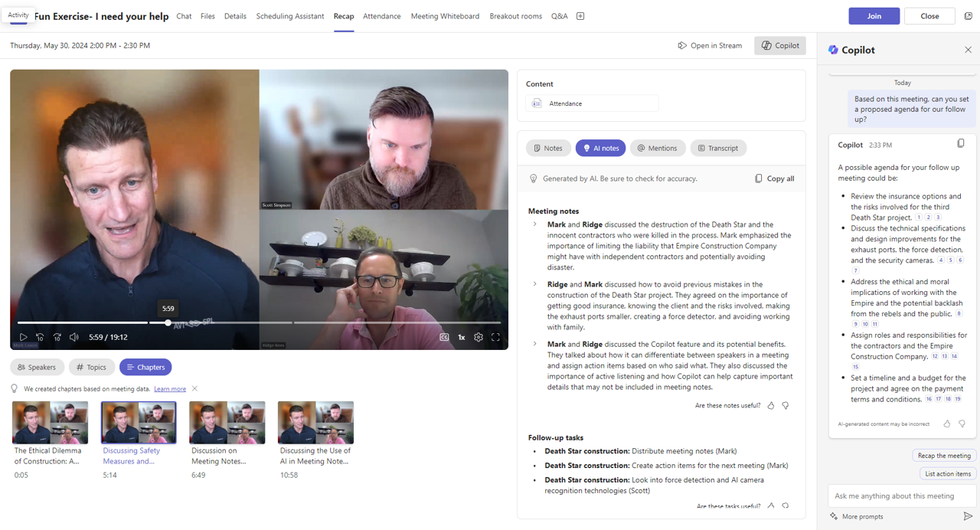Open playback speed 1x menu
980x530 pixels.
[x=462, y=337]
